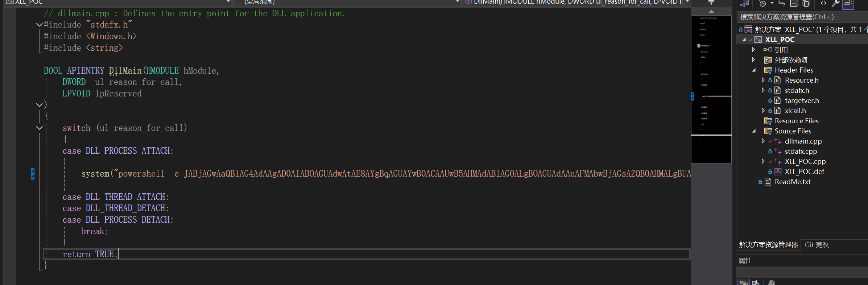Open stdafx.h in the tree
This screenshot has width=868, height=285.
797,90
